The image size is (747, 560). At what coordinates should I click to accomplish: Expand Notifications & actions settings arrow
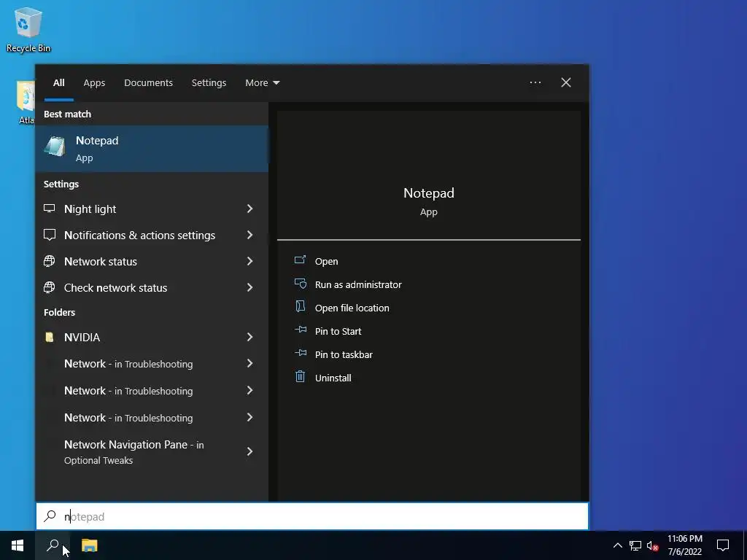249,235
